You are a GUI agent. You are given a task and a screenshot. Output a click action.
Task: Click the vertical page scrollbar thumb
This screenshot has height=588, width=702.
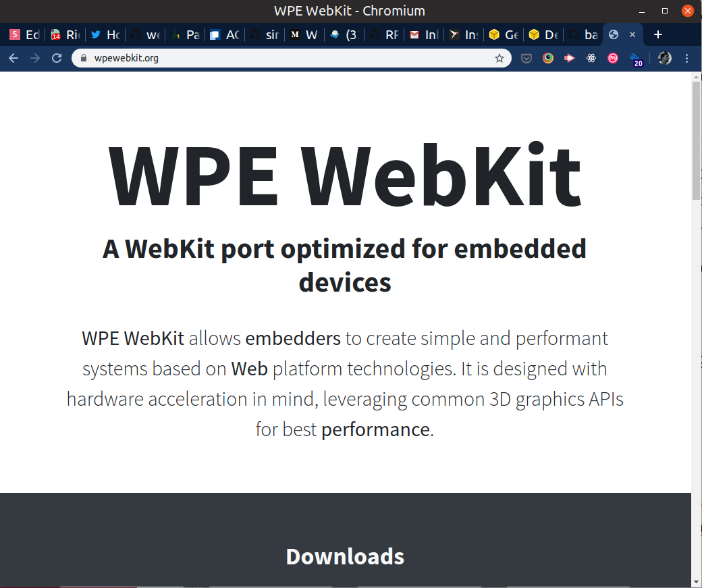coord(696,140)
